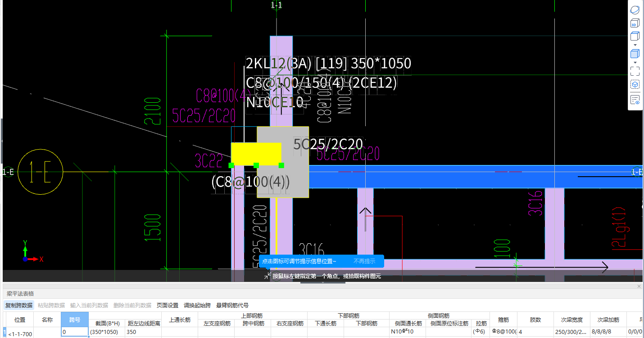Open the display settings list-eye icon

pos(635,100)
